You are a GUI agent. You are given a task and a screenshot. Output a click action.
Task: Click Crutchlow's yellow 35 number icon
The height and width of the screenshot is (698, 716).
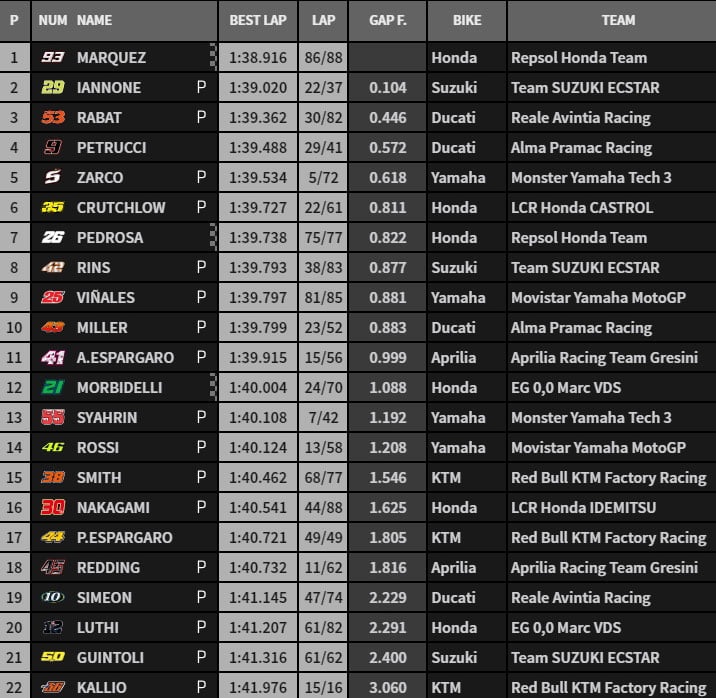(x=53, y=207)
